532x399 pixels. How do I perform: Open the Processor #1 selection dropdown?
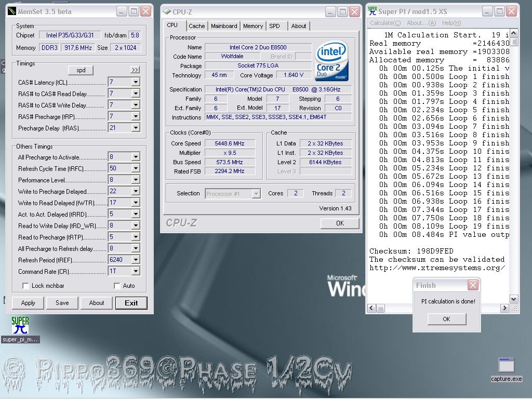click(x=256, y=194)
